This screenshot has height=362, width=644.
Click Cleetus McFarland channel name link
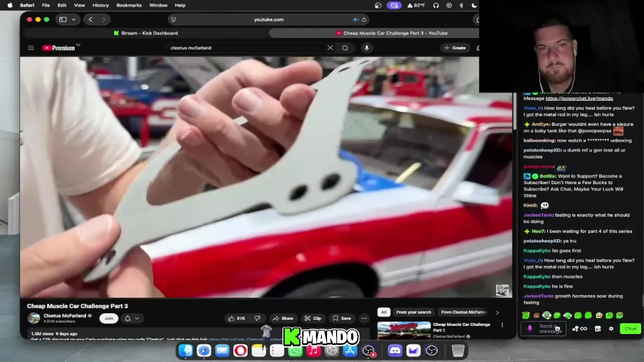(64, 316)
